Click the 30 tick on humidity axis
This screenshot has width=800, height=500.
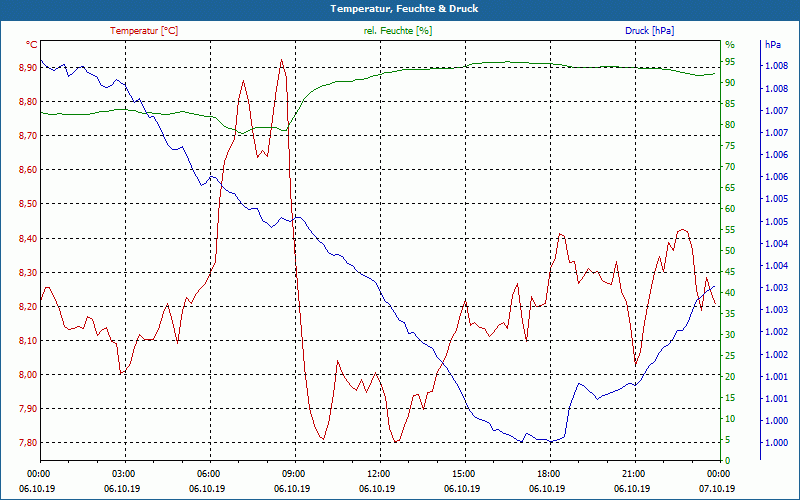730,335
